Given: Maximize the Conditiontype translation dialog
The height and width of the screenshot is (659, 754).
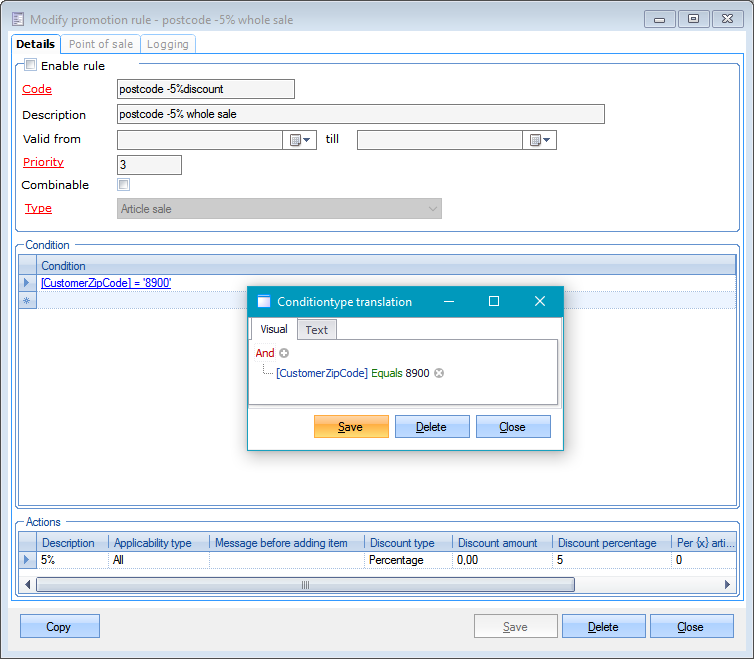Looking at the screenshot, I should point(493,301).
